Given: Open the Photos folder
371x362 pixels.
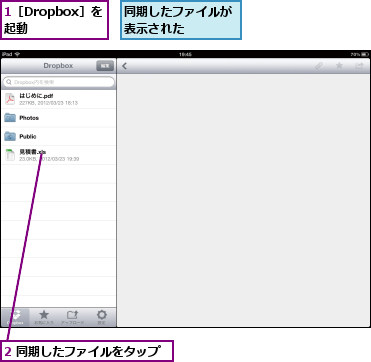Looking at the screenshot, I should tap(58, 118).
